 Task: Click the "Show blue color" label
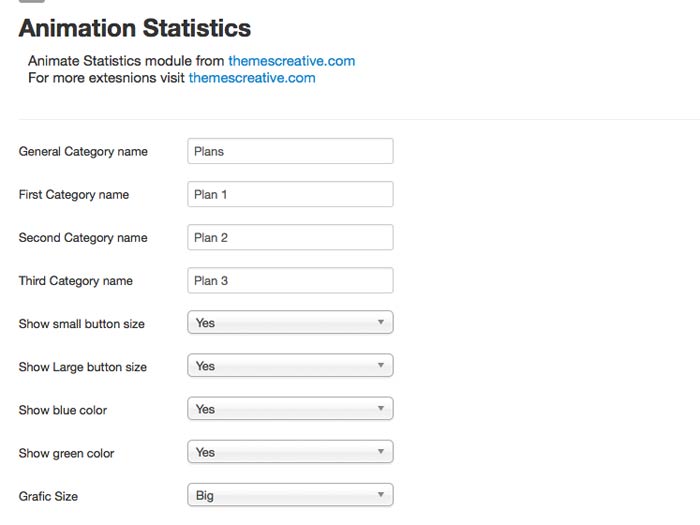click(x=62, y=410)
